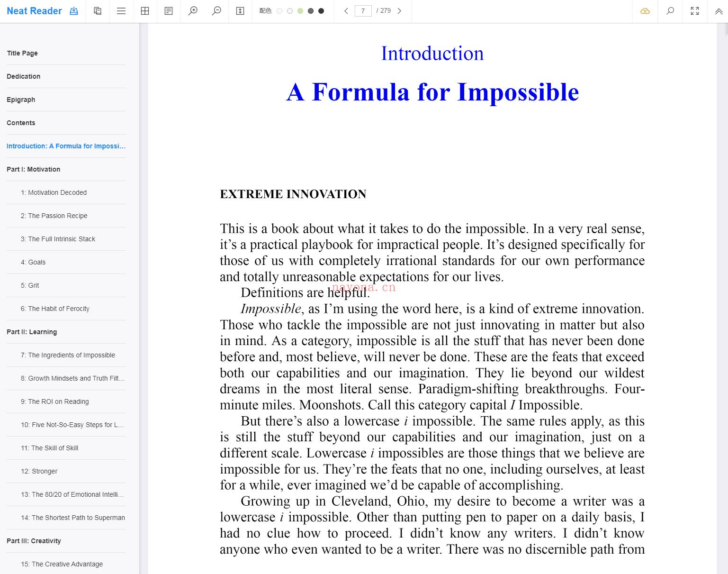Select the dark gray color theme
Viewport: 728px width, 574px height.
tap(311, 11)
